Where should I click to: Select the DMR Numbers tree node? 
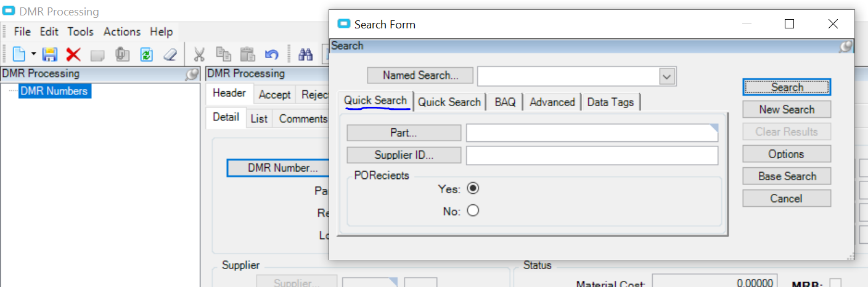pos(54,91)
